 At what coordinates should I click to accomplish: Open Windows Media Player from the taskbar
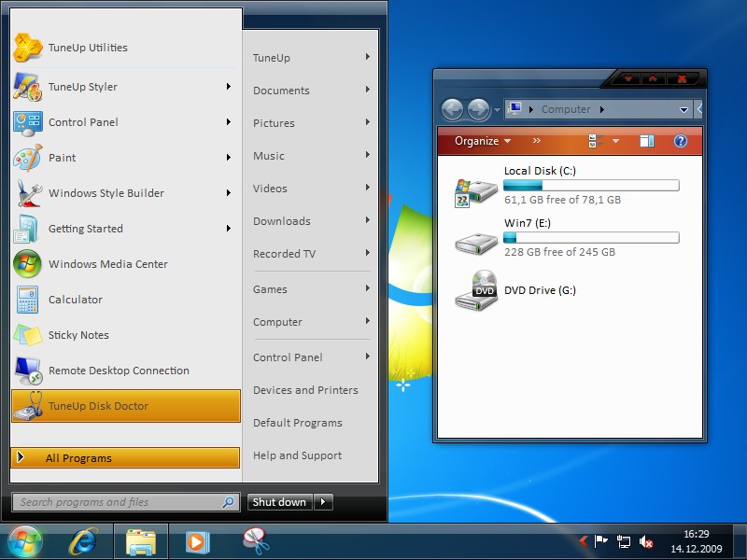point(197,541)
